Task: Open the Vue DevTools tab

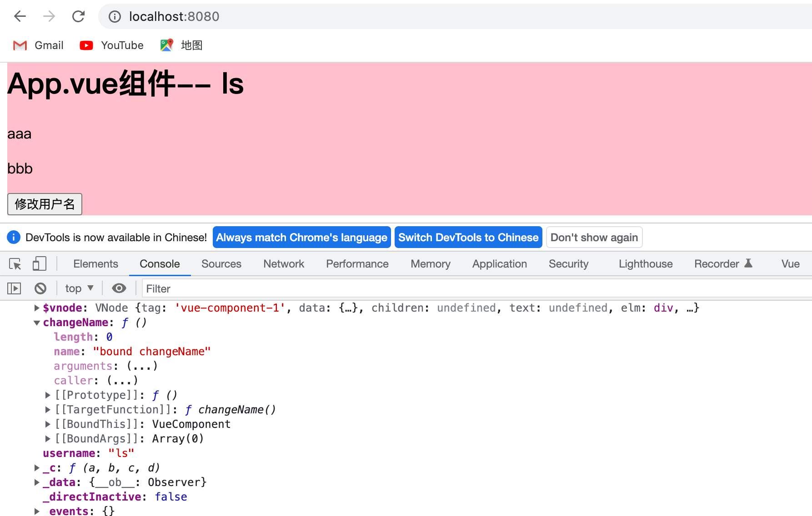Action: coord(790,263)
